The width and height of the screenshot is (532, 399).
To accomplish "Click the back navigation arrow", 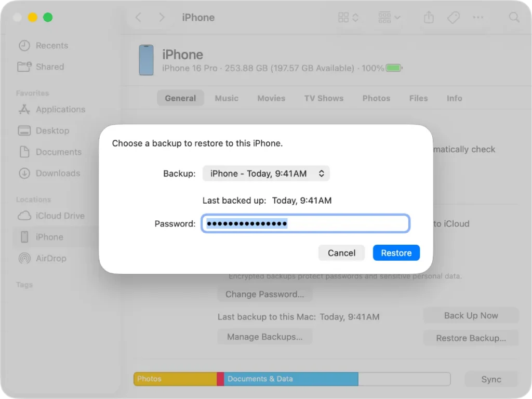I will pos(138,17).
